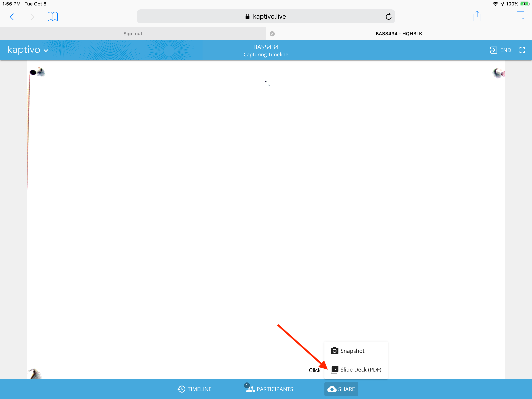Switch to the Sign out tab
Image resolution: width=532 pixels, height=399 pixels.
(x=133, y=34)
